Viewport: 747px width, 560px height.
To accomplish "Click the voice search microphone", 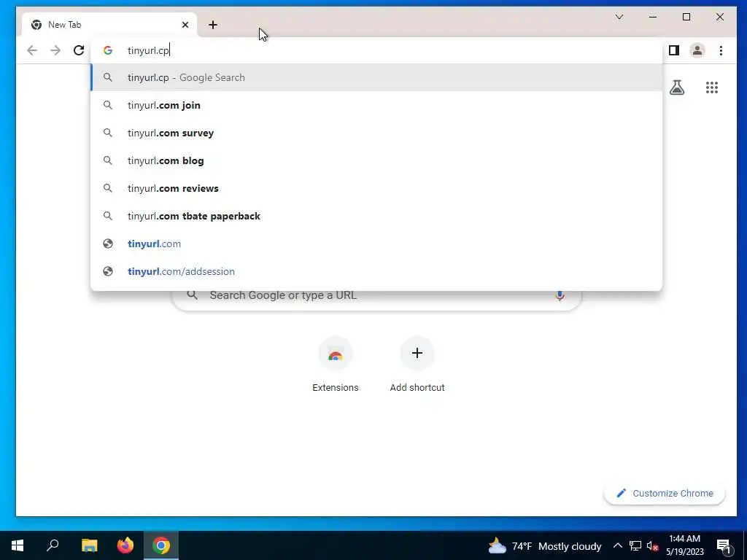I will (560, 295).
